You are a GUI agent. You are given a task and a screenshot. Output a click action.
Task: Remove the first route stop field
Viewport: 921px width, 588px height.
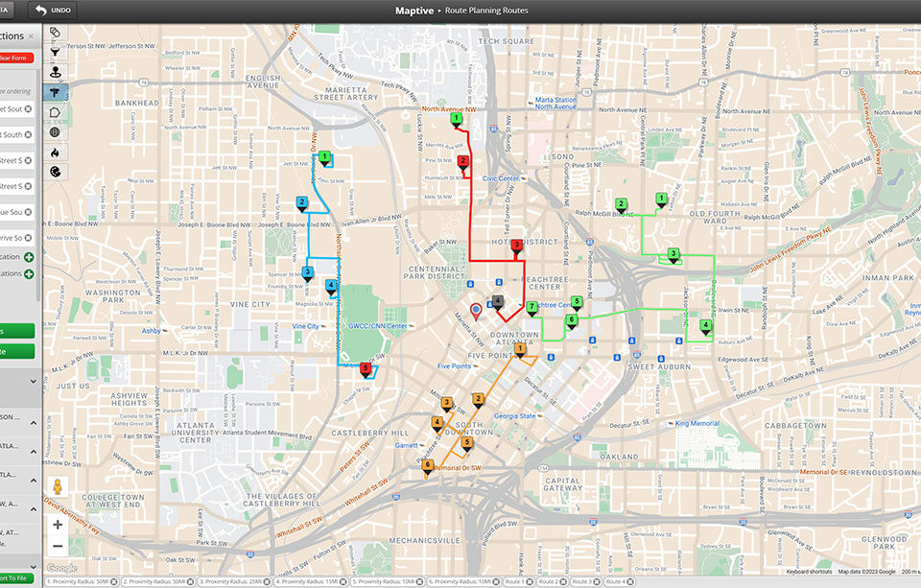[x=28, y=109]
